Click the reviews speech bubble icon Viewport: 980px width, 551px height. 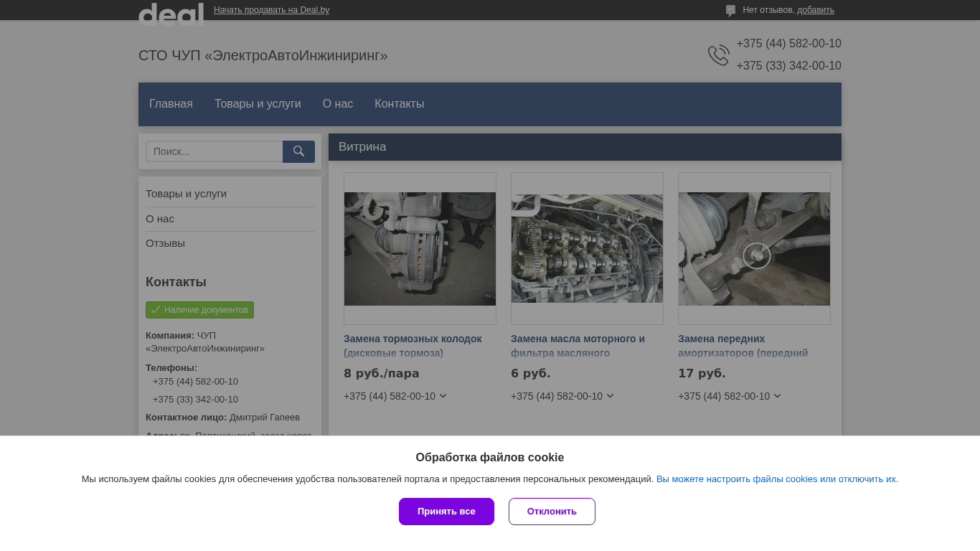point(730,11)
